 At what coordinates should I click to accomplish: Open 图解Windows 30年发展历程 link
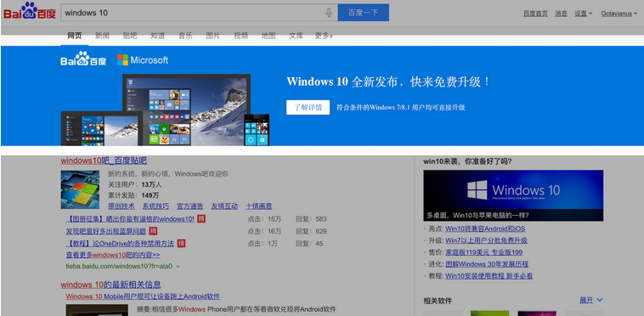pos(487,264)
